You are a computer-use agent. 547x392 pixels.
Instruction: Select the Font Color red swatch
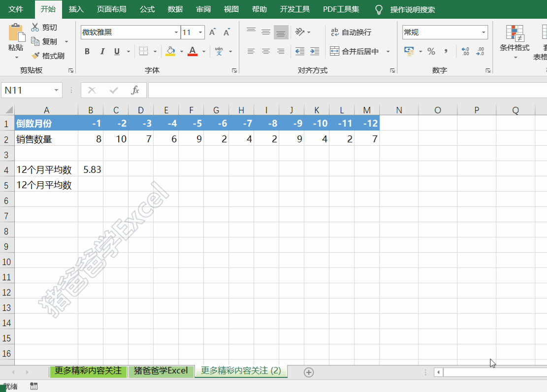(192, 51)
